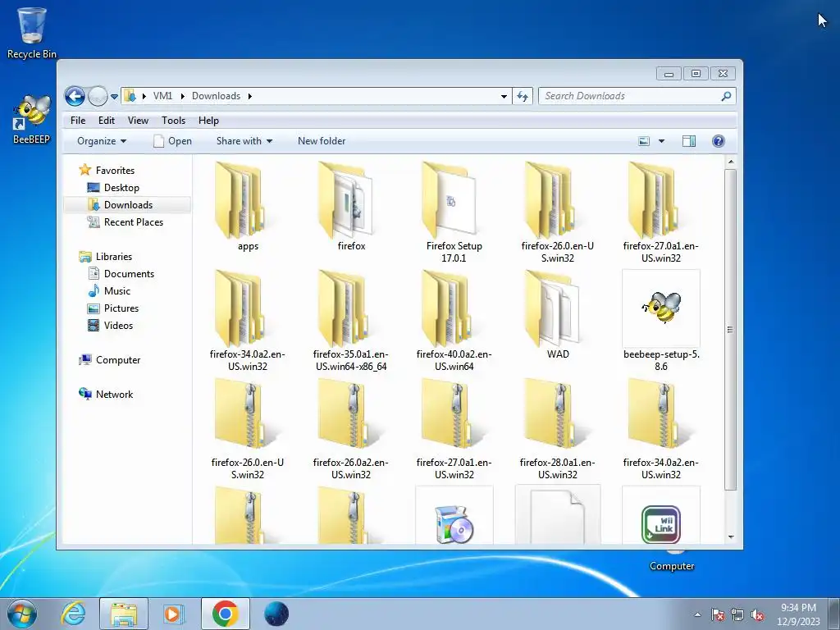Image resolution: width=840 pixels, height=630 pixels.
Task: Open Windows Explorer from taskbar
Action: click(124, 614)
